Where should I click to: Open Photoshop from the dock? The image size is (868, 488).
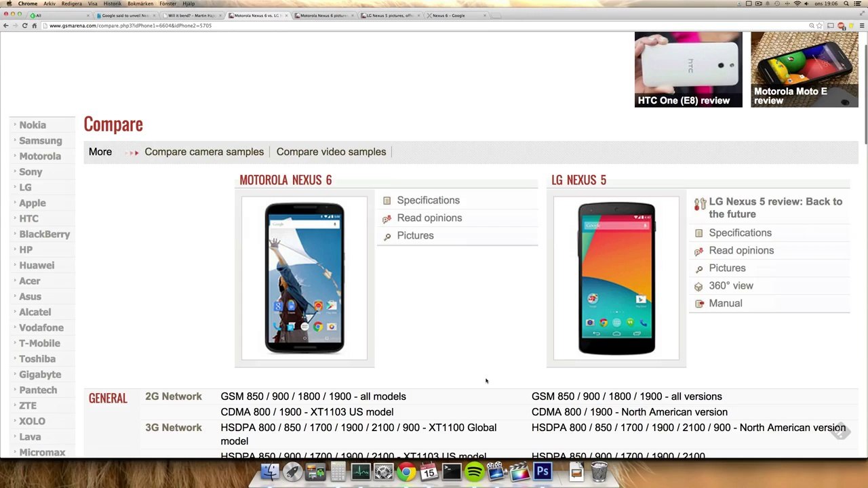point(542,471)
